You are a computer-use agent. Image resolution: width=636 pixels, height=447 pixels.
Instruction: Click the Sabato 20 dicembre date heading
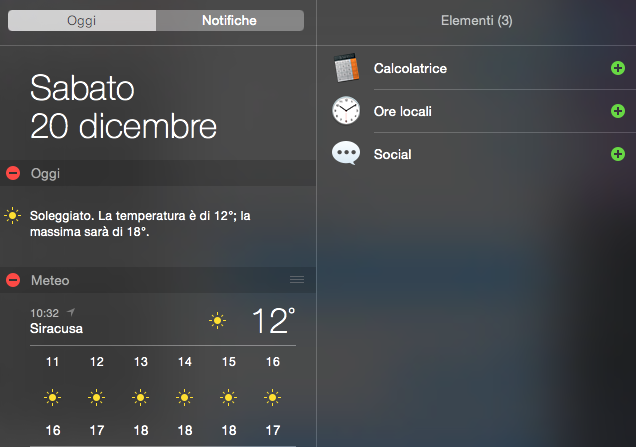(123, 107)
